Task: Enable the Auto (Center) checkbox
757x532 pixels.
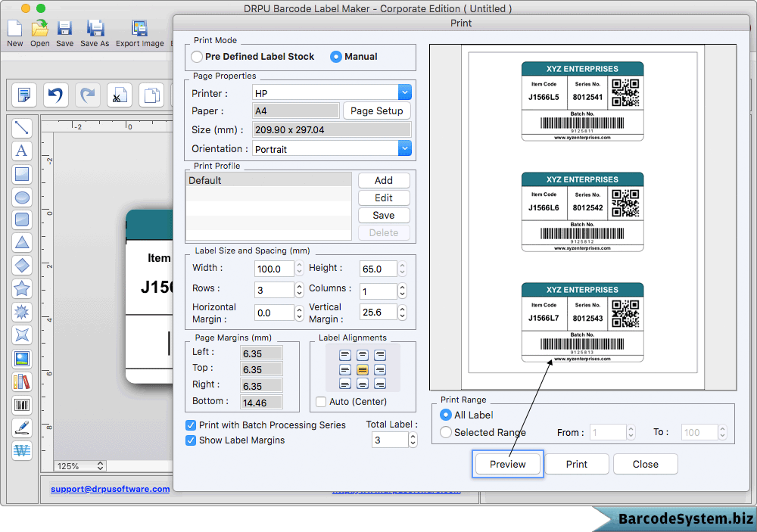Action: pyautogui.click(x=321, y=402)
